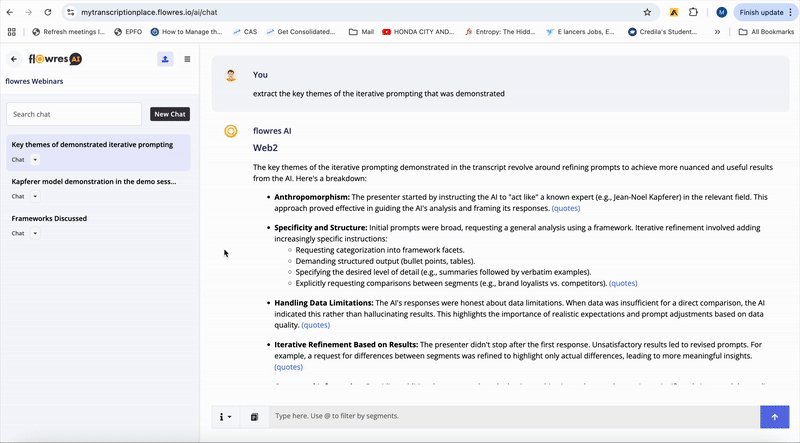Bookmark this page with the star

[647, 12]
